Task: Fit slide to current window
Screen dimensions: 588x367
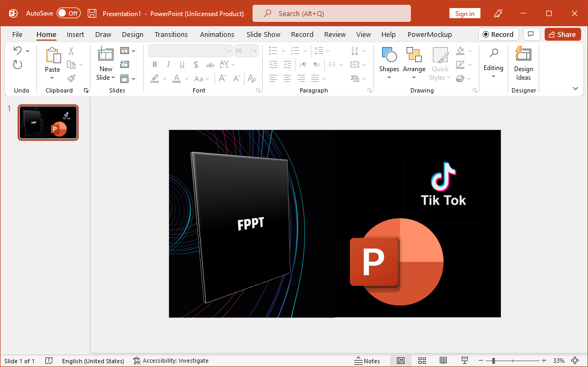Action: click(575, 361)
